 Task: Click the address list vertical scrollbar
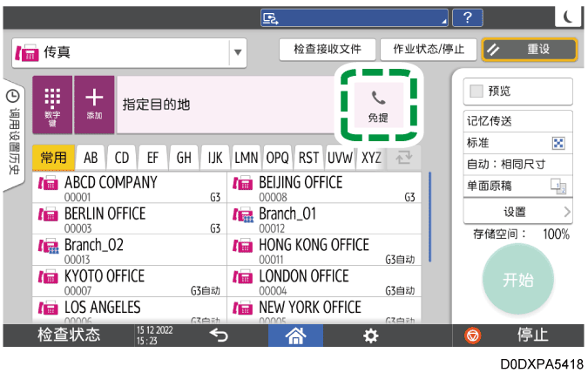(430, 218)
